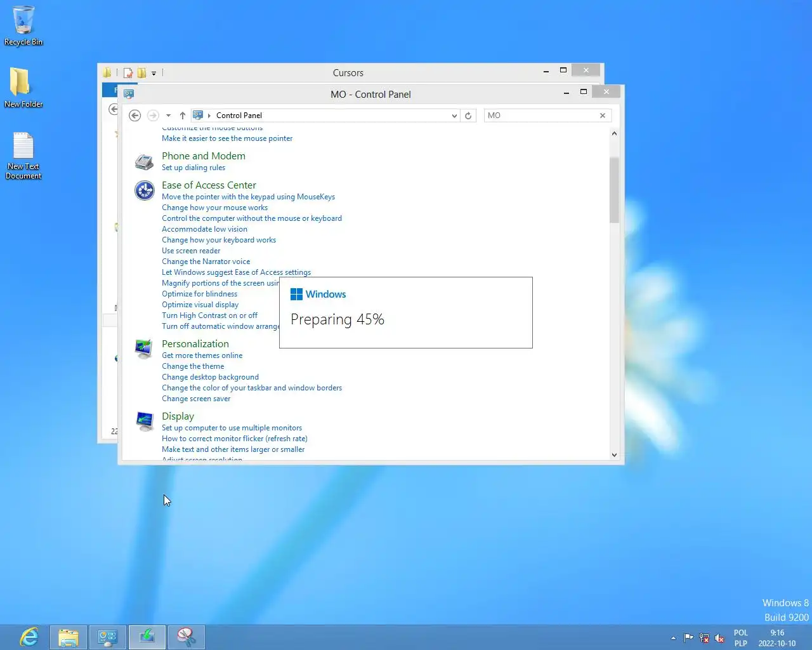Screen dimensions: 812x650
Task: Select the New Folder desktop icon
Action: [x=23, y=88]
